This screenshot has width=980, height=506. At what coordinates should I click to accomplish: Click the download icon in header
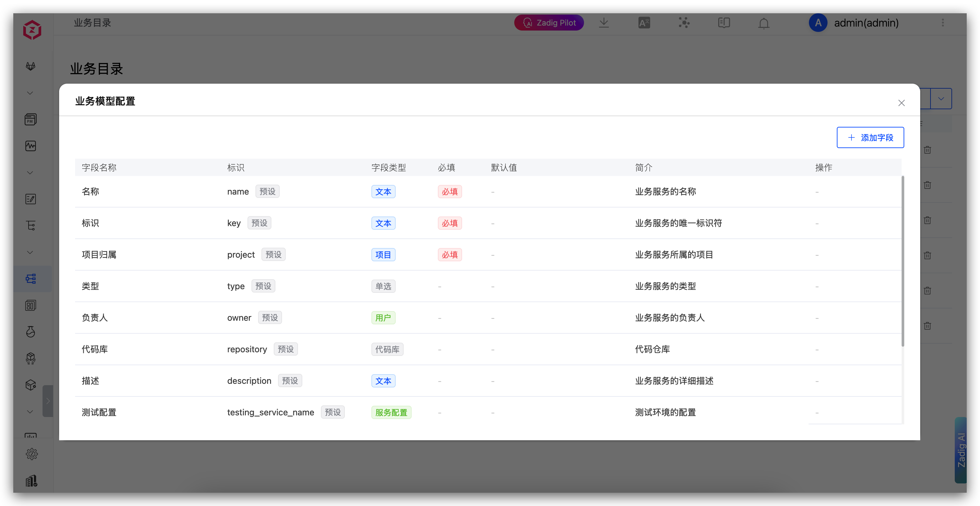[604, 23]
